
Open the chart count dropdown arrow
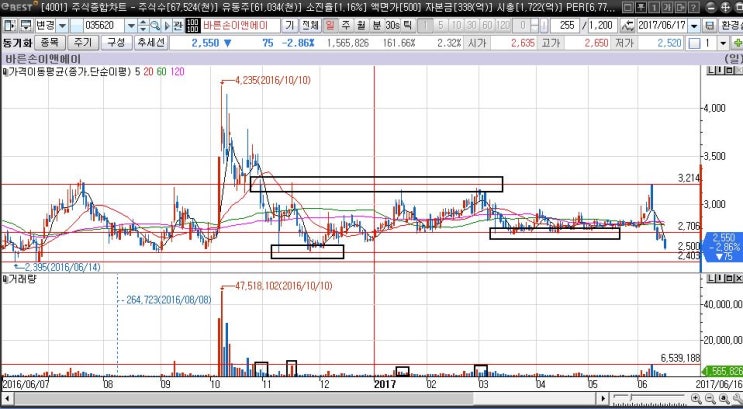(x=723, y=44)
